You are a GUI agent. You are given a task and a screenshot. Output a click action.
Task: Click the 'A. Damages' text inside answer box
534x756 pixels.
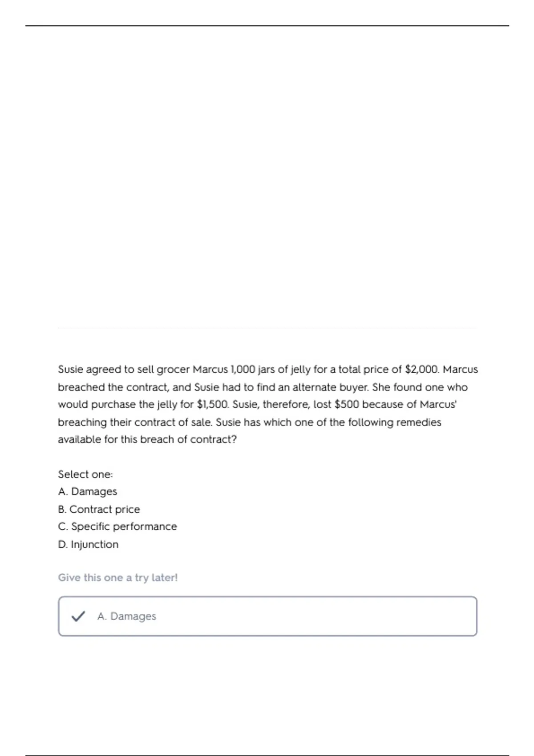click(127, 616)
